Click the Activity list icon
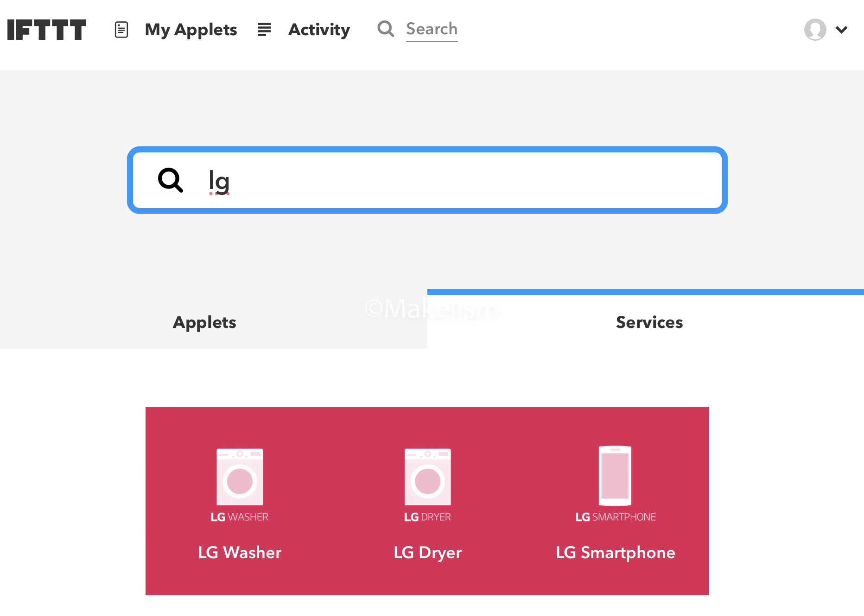This screenshot has height=616, width=864. pyautogui.click(x=264, y=30)
